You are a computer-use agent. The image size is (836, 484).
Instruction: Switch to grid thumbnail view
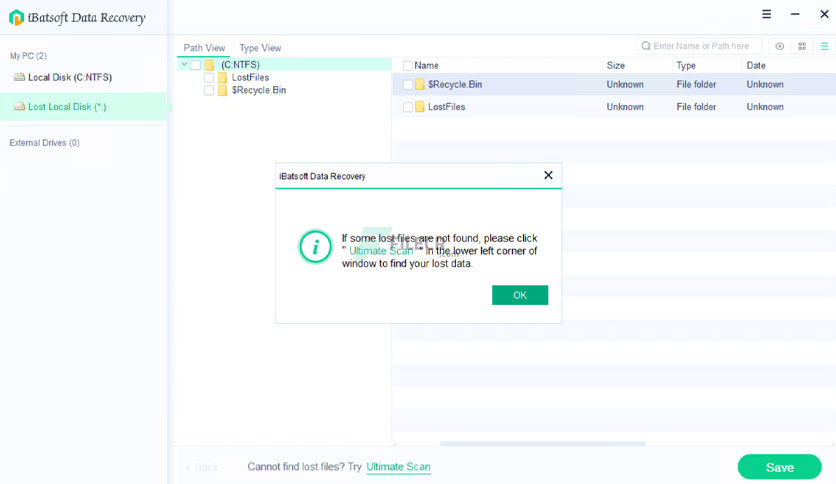(x=802, y=46)
